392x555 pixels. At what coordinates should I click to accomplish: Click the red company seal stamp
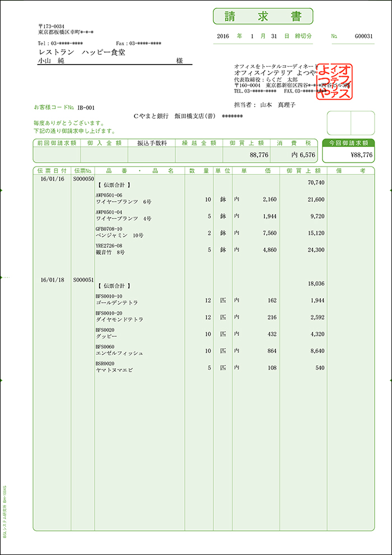coord(335,81)
